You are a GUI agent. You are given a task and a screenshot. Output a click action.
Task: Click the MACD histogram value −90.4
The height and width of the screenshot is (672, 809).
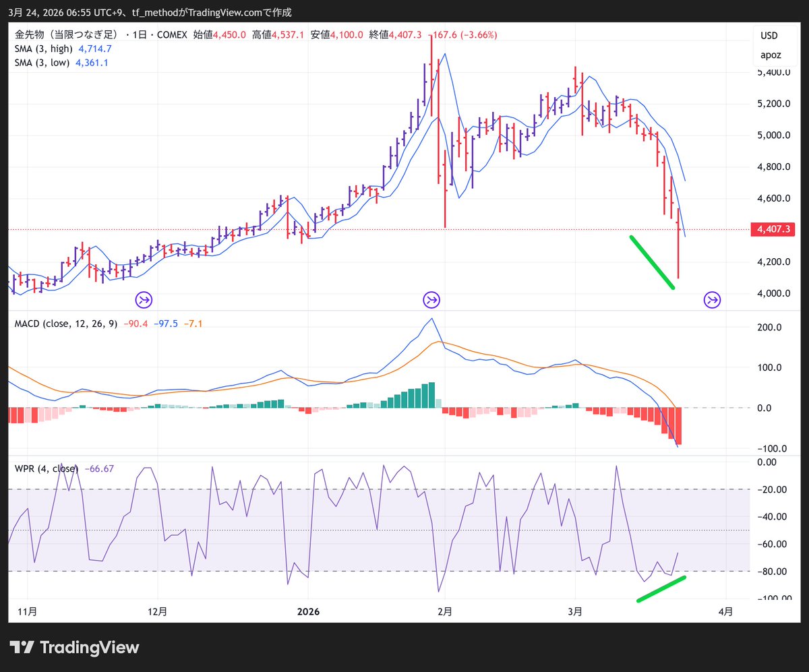135,324
